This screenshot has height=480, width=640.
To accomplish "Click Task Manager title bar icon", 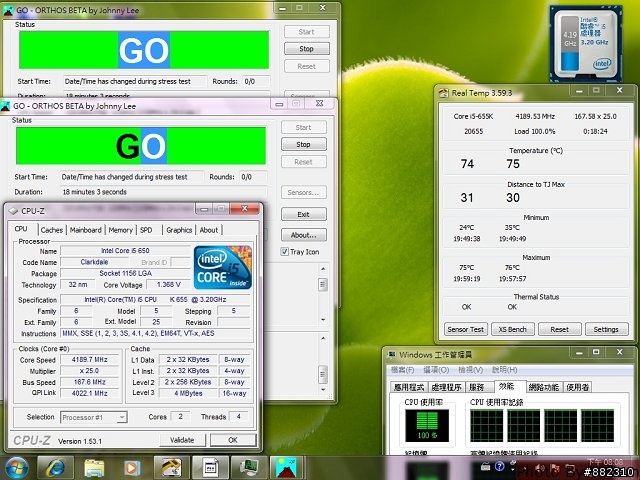I will pyautogui.click(x=391, y=355).
